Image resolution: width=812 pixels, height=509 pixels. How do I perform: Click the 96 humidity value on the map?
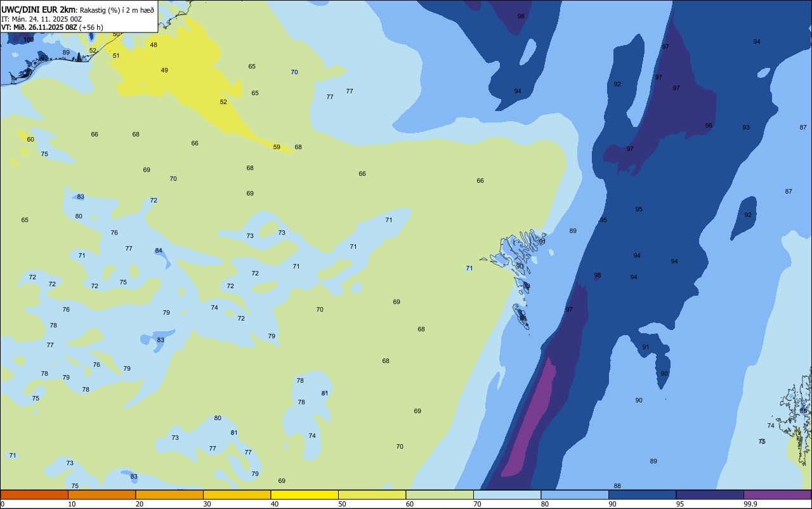point(709,126)
